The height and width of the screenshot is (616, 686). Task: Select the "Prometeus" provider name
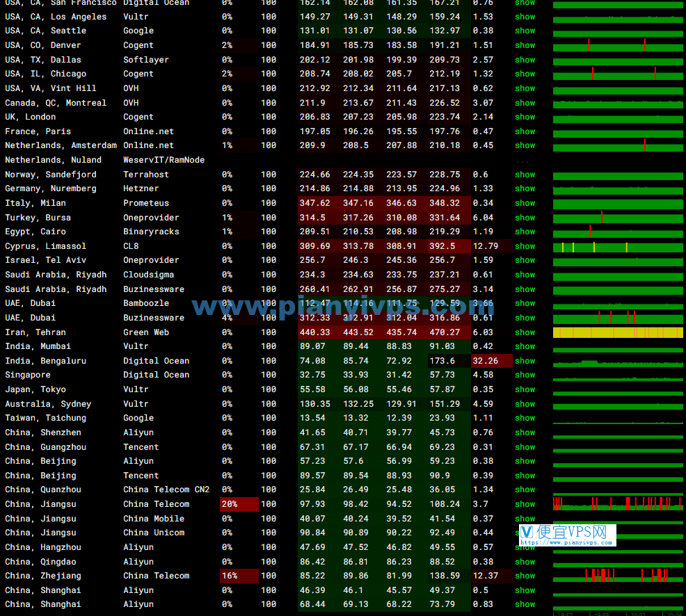pyautogui.click(x=146, y=203)
